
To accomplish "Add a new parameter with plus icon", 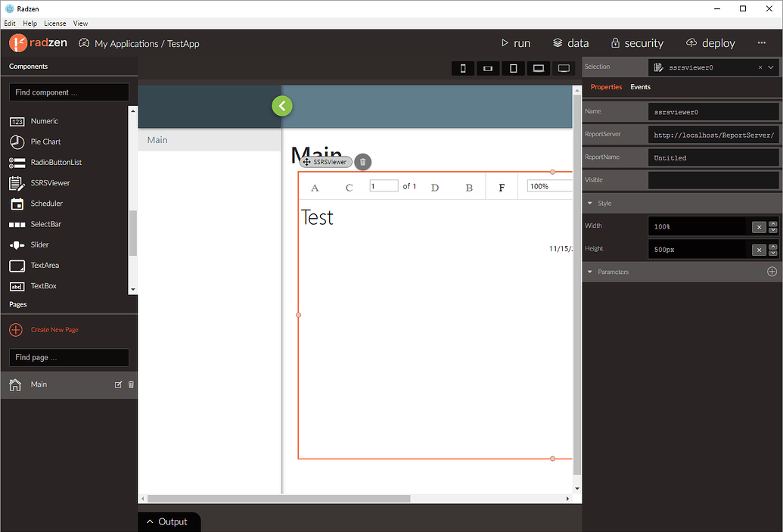I will pos(772,272).
